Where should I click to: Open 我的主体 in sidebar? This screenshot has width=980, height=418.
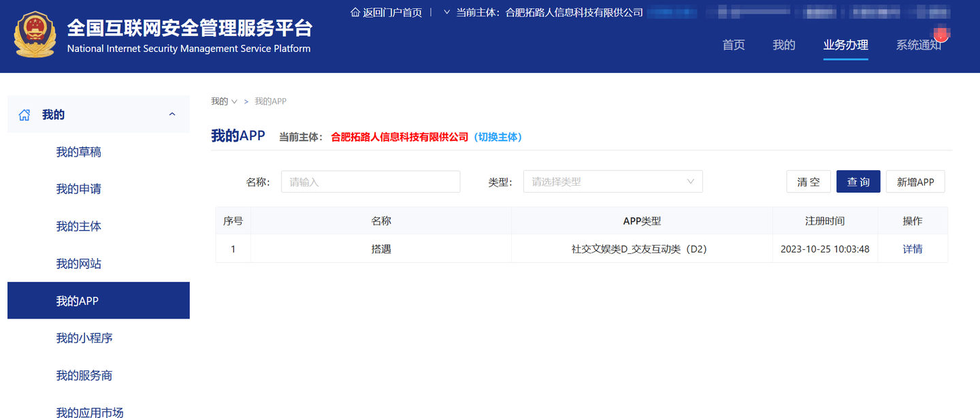click(x=78, y=227)
